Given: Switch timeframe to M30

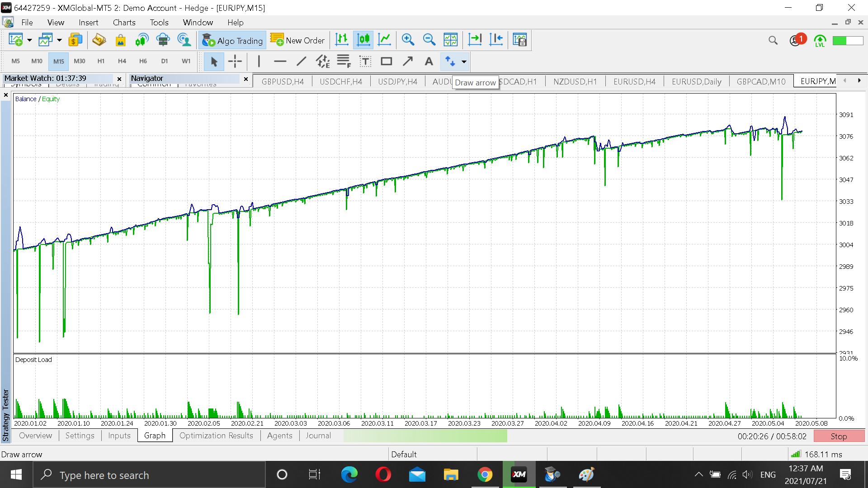Looking at the screenshot, I should click(80, 61).
